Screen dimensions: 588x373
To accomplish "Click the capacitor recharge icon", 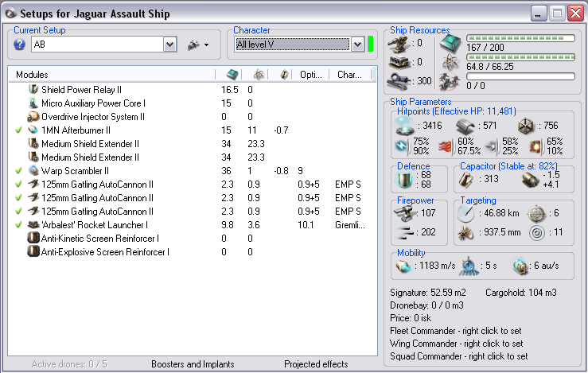I will (531, 180).
